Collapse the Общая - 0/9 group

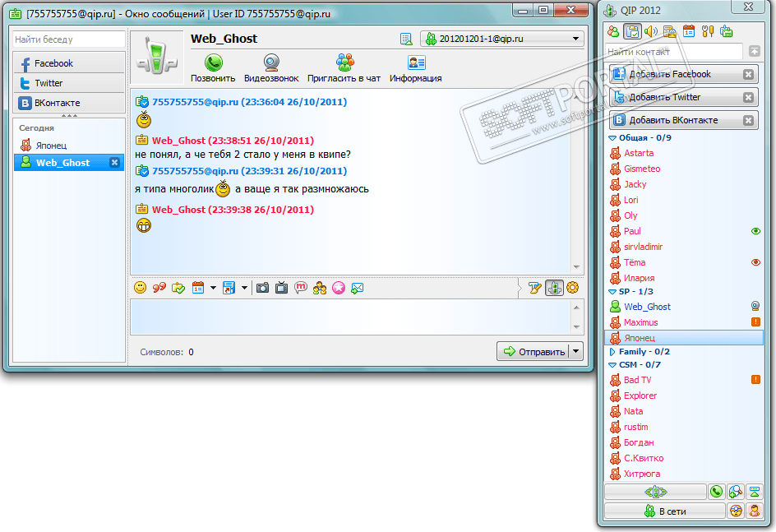612,138
